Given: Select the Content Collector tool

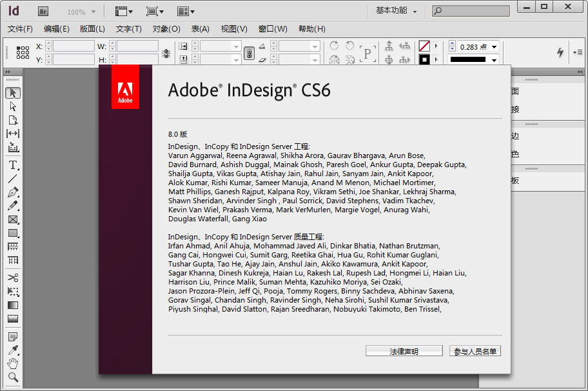Looking at the screenshot, I should tap(13, 148).
